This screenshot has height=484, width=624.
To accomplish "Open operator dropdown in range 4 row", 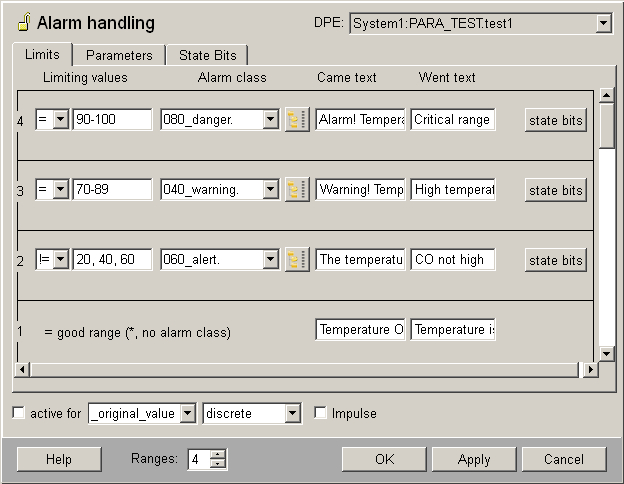I will coord(60,119).
